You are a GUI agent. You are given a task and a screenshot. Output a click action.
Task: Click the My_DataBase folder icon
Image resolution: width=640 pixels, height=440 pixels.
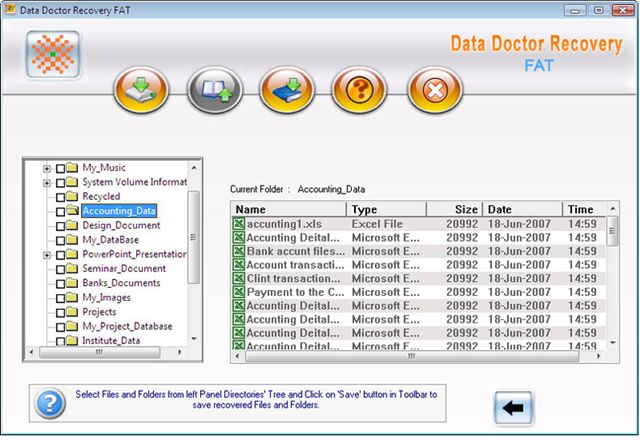pyautogui.click(x=72, y=240)
